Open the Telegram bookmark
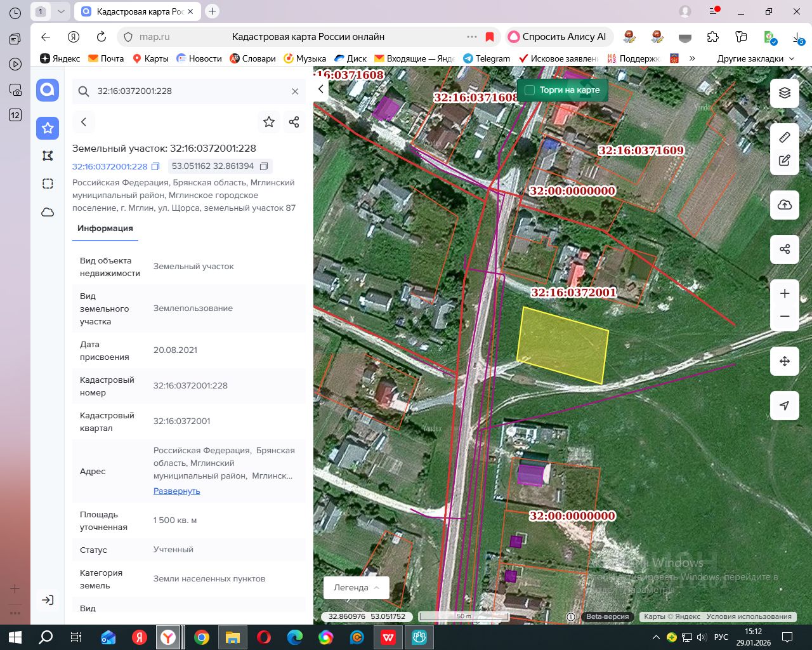The width and height of the screenshot is (812, 650). coord(487,58)
